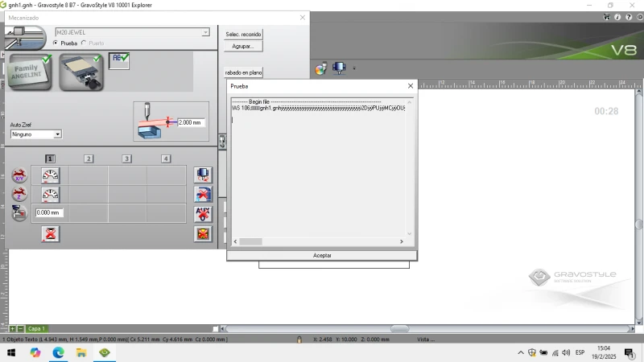Click Aceptar in the Prueba dialog
Image resolution: width=644 pixels, height=362 pixels.
322,255
